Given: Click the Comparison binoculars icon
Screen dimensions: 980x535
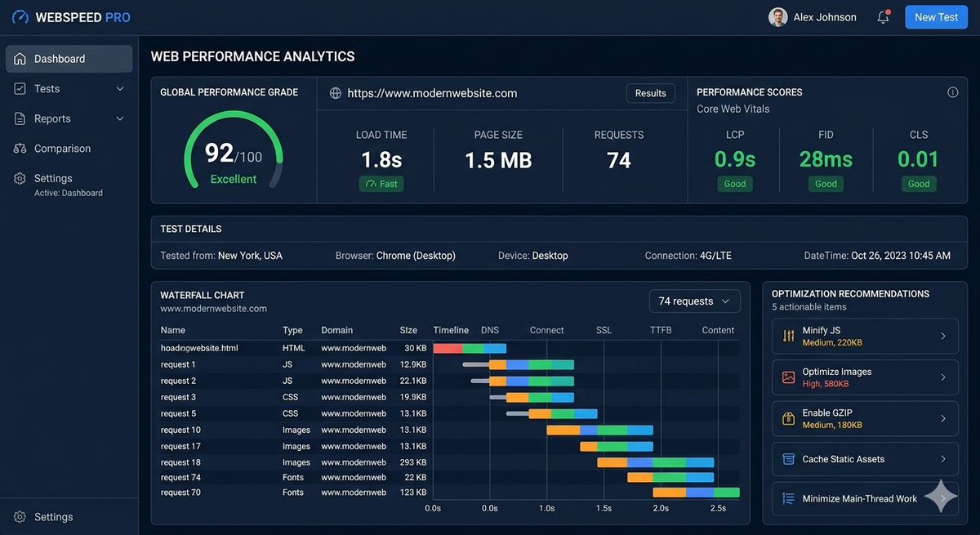Looking at the screenshot, I should pos(20,149).
